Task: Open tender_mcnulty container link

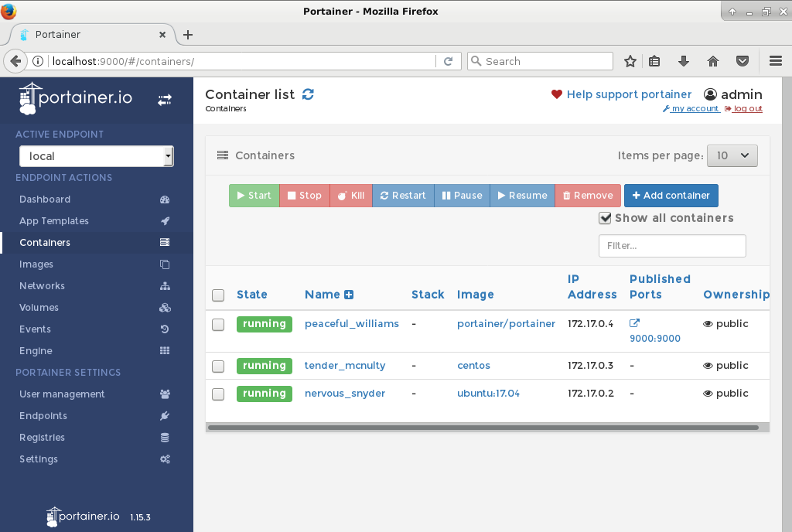Action: (345, 366)
